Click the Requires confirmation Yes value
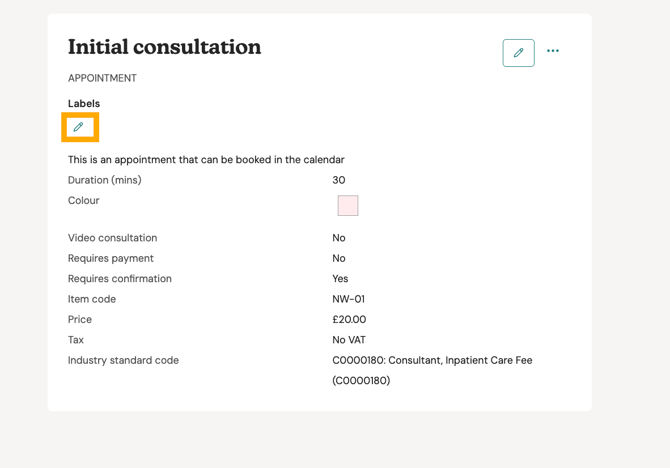Image resolution: width=670 pixels, height=468 pixels. pyautogui.click(x=340, y=279)
